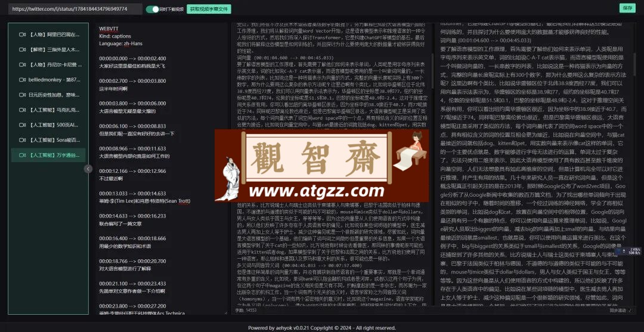Toggle the 同步滚动 checkmark option
Image resolution: width=644 pixels, height=332 pixels.
630,311
